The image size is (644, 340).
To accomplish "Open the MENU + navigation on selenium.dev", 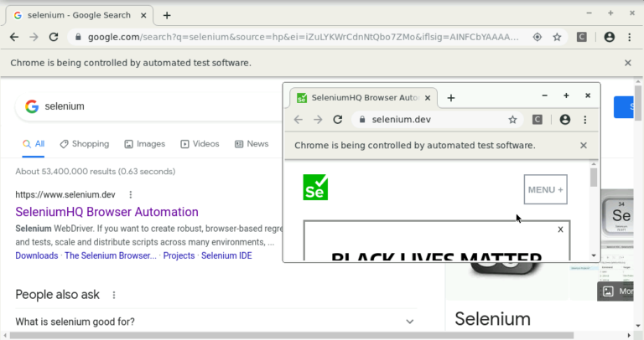I will coord(545,189).
